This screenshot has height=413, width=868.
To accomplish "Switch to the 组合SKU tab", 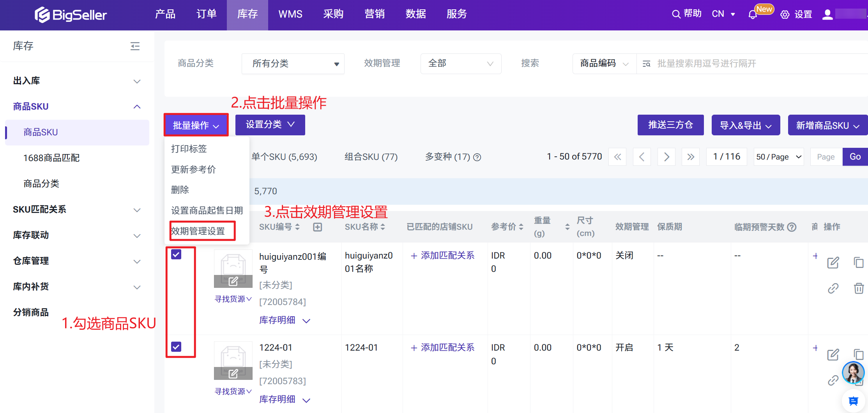I will (x=371, y=157).
